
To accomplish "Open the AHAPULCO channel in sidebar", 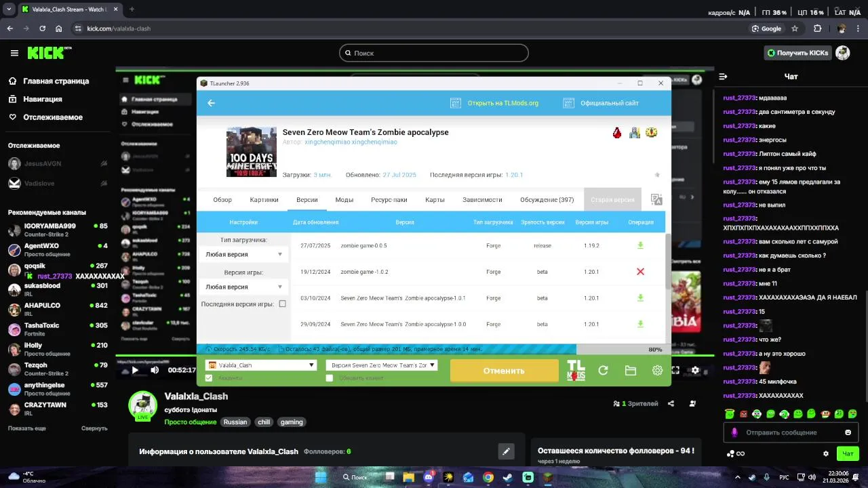I will [x=58, y=309].
